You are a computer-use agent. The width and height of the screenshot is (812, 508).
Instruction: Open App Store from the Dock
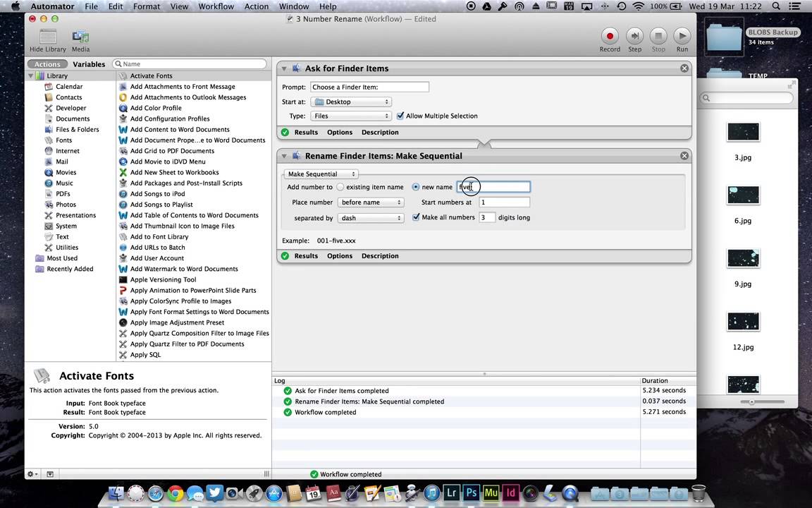tap(274, 493)
